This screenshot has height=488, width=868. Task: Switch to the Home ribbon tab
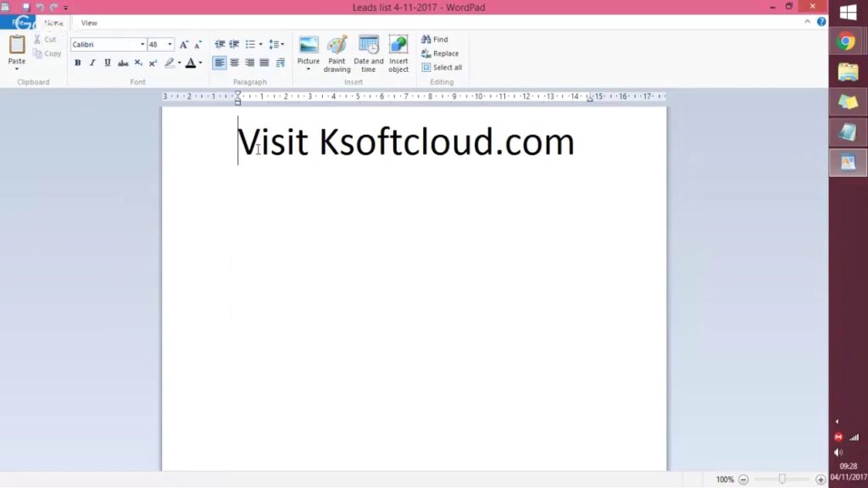coord(53,23)
